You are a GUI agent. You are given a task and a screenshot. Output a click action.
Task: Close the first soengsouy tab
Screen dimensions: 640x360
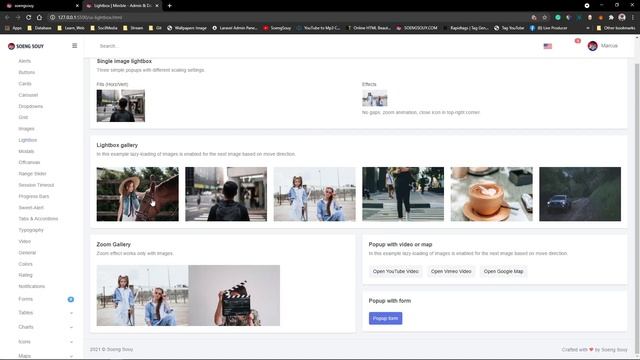[77, 6]
